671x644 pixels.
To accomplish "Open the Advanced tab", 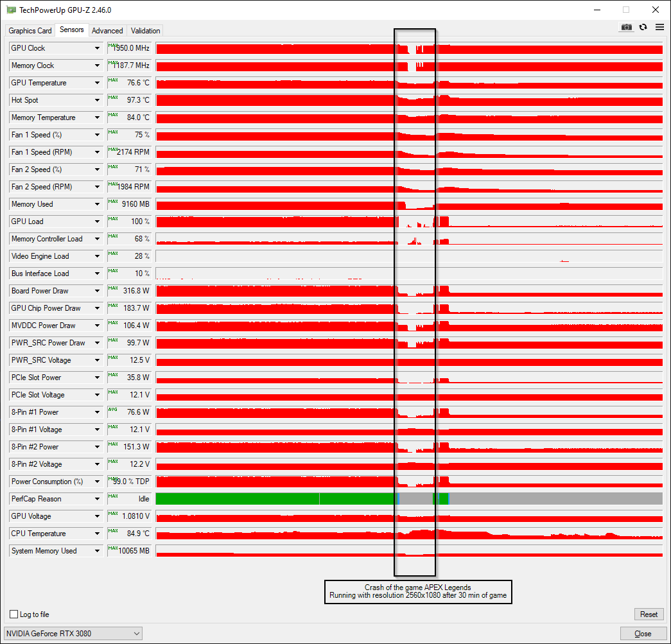I will pos(107,31).
